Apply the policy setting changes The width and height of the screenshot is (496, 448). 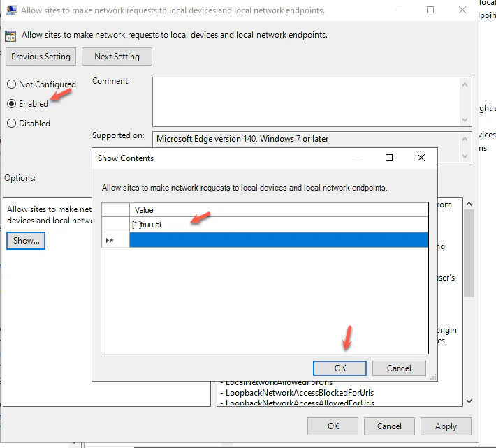(x=446, y=426)
